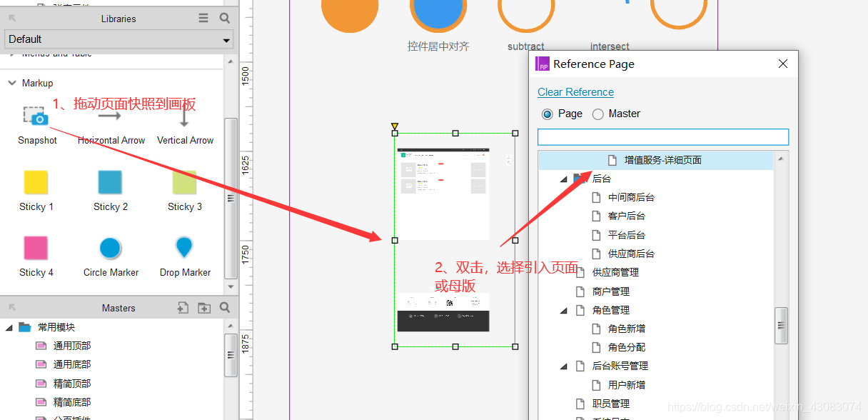Select page 客户后台

[627, 216]
